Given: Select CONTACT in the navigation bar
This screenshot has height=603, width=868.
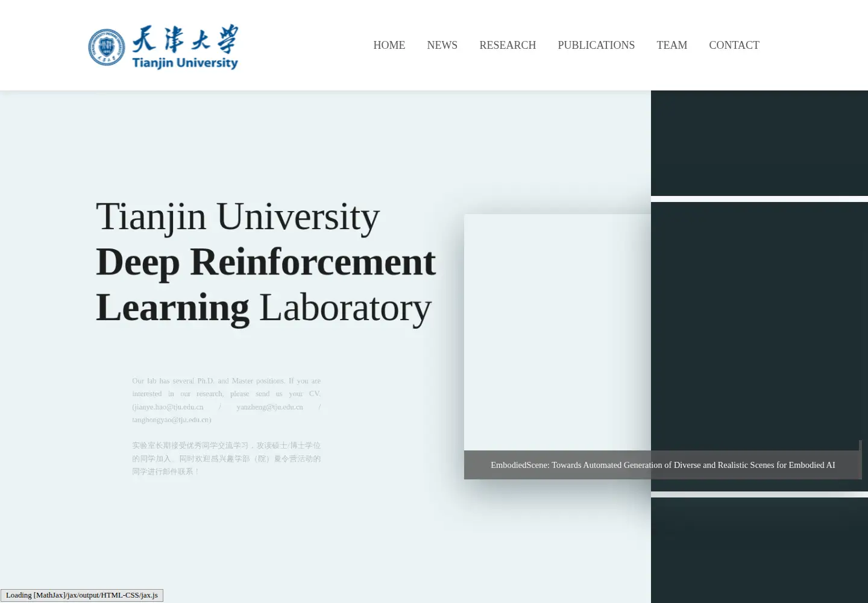Looking at the screenshot, I should pos(734,45).
